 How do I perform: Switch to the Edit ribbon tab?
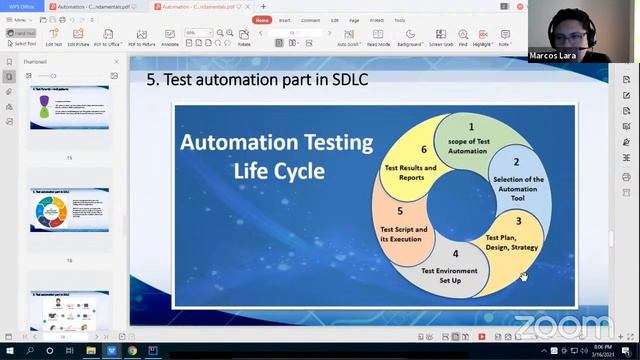[x=335, y=20]
